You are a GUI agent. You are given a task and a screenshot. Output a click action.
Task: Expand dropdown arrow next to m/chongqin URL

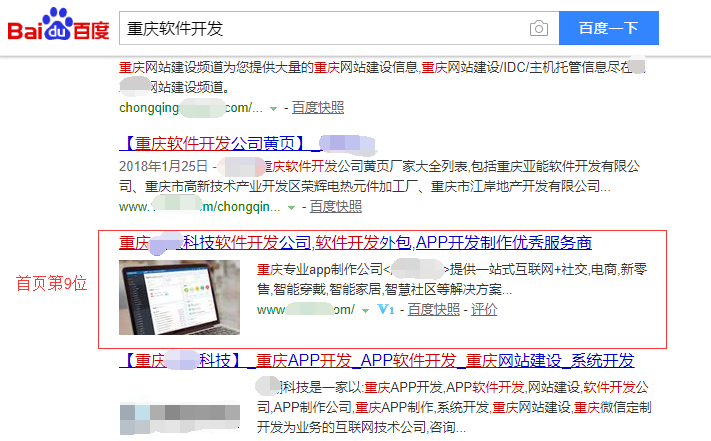click(x=292, y=208)
